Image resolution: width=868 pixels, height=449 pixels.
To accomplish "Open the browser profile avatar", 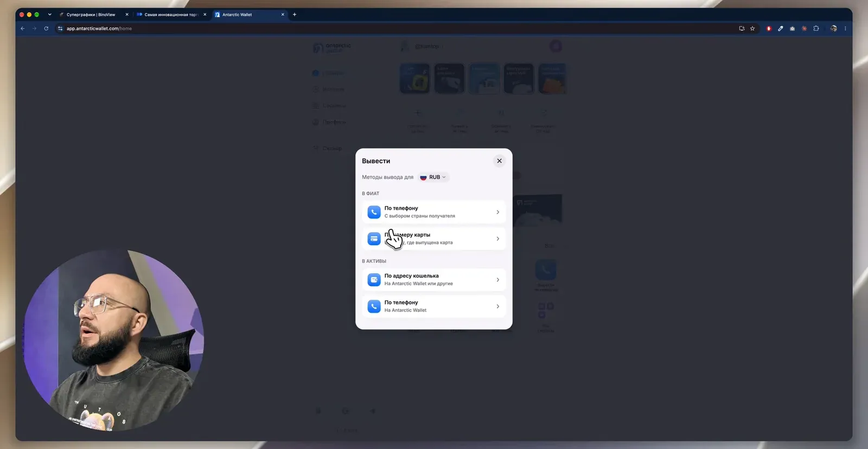I will pos(833,29).
